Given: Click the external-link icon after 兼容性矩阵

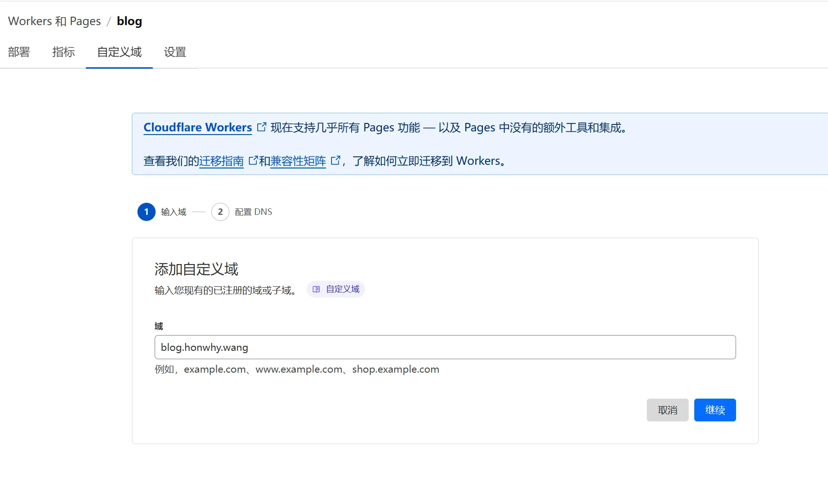Looking at the screenshot, I should (335, 161).
